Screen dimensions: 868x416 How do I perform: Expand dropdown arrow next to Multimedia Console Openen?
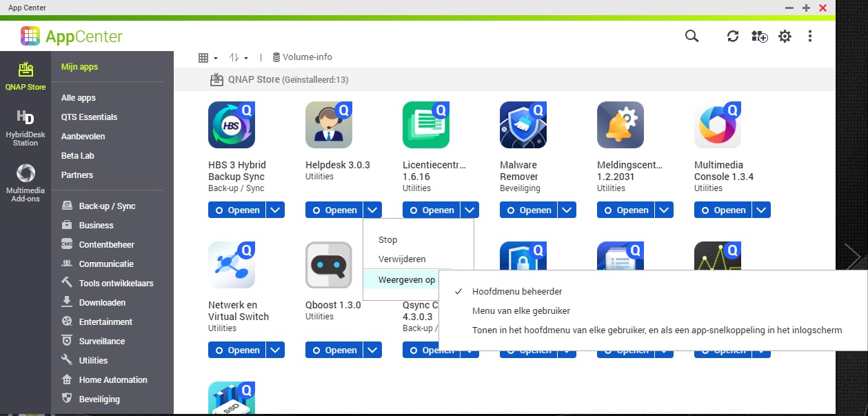click(x=761, y=210)
